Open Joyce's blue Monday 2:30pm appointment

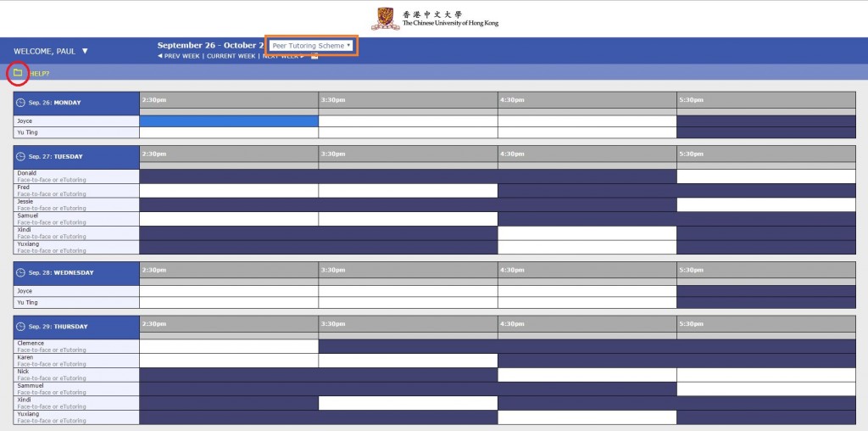229,120
